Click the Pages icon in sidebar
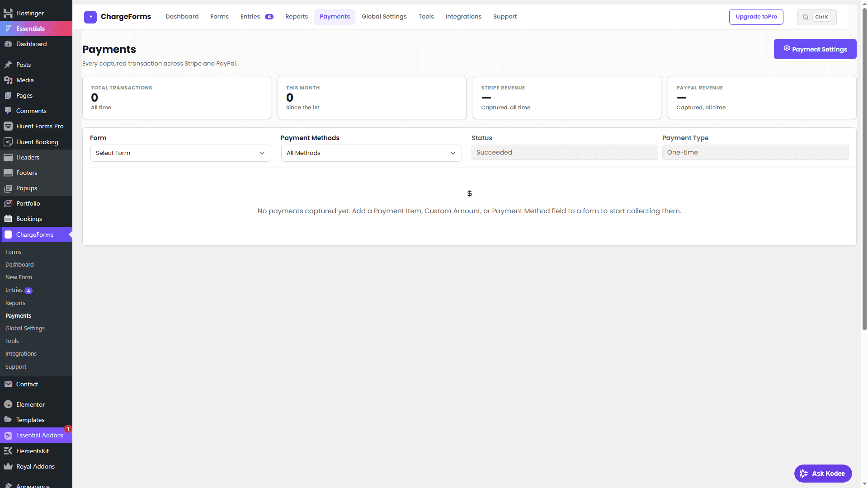The height and width of the screenshot is (488, 868). (8, 95)
